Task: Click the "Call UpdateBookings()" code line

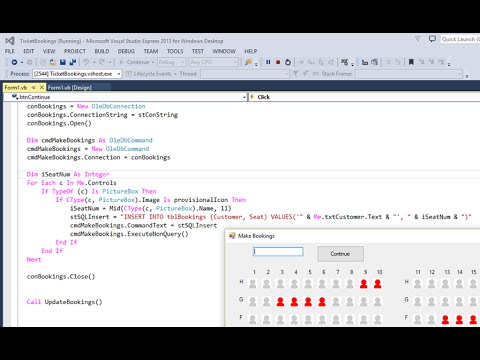Action: tap(64, 302)
